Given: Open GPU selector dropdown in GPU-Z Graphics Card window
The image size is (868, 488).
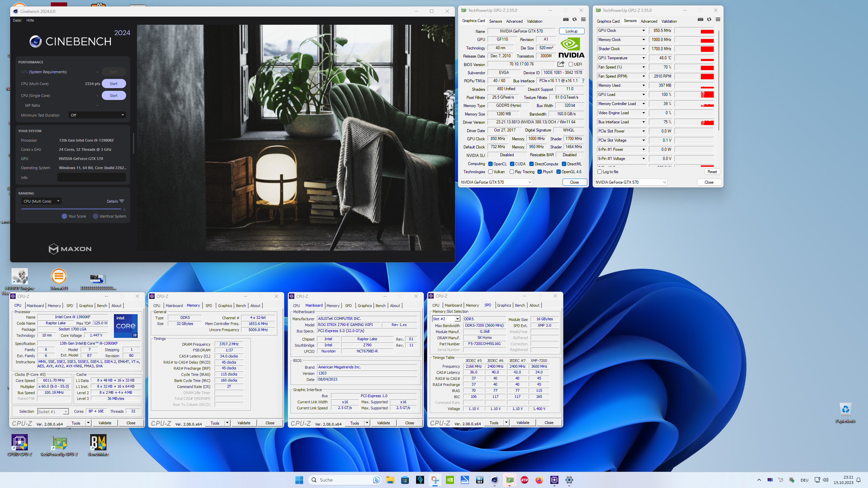Looking at the screenshot, I should pyautogui.click(x=496, y=182).
